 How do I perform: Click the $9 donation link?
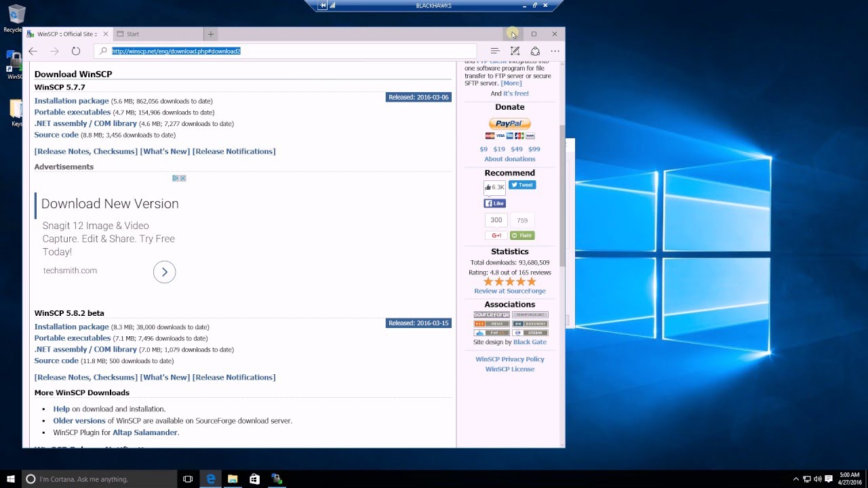484,149
